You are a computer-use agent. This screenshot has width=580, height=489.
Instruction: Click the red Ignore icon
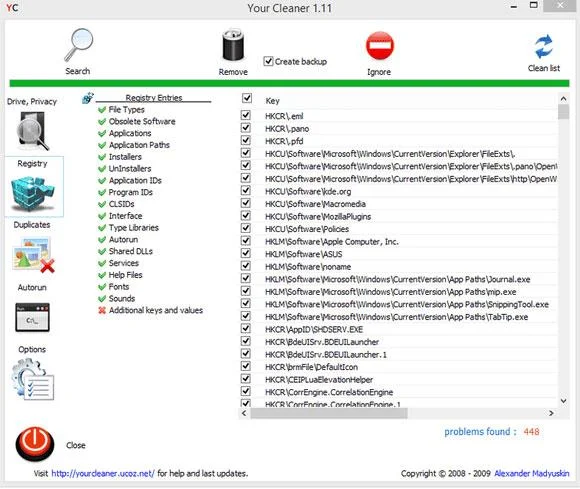(x=380, y=46)
